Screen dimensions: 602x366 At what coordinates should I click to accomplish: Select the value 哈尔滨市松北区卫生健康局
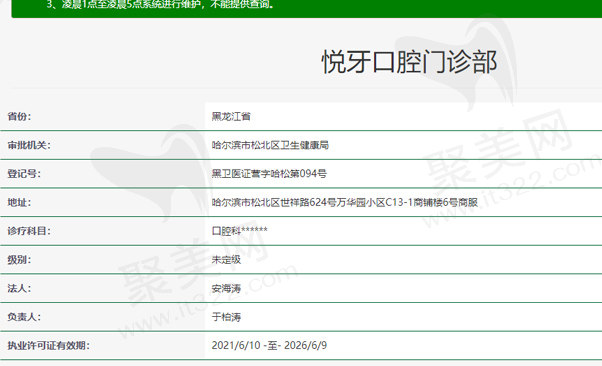(x=270, y=145)
